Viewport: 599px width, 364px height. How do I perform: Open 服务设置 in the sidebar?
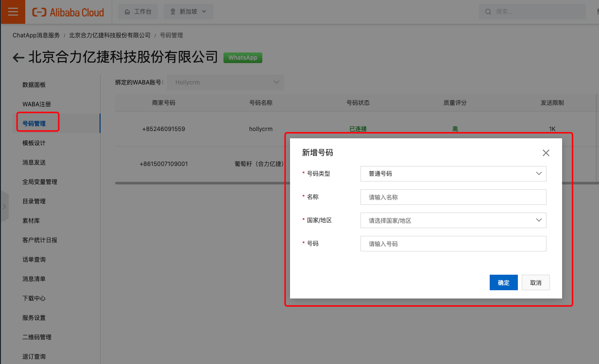pyautogui.click(x=34, y=318)
